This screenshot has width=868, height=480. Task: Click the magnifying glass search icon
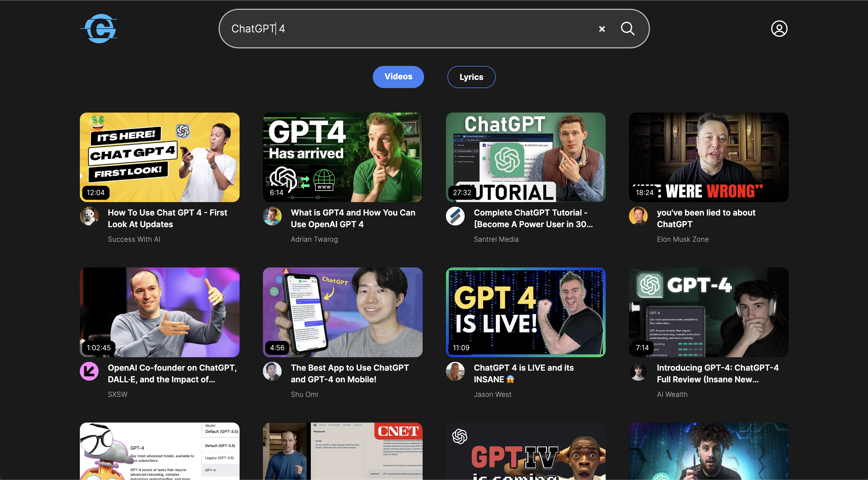[628, 29]
